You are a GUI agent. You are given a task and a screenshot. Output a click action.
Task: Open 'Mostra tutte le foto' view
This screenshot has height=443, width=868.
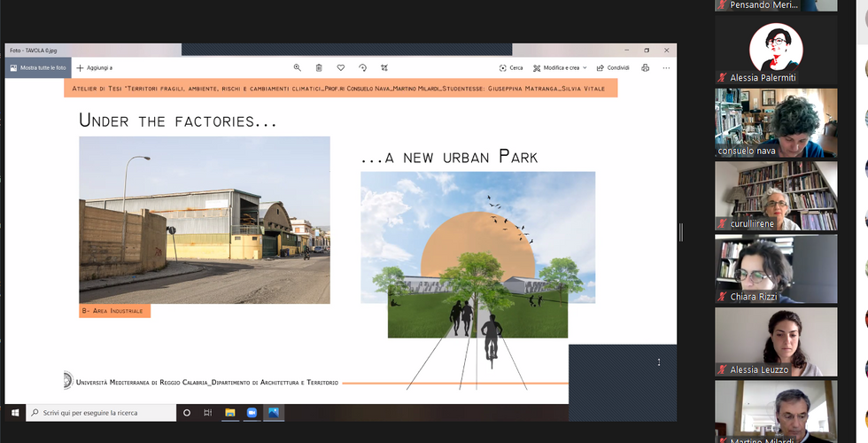tap(38, 67)
